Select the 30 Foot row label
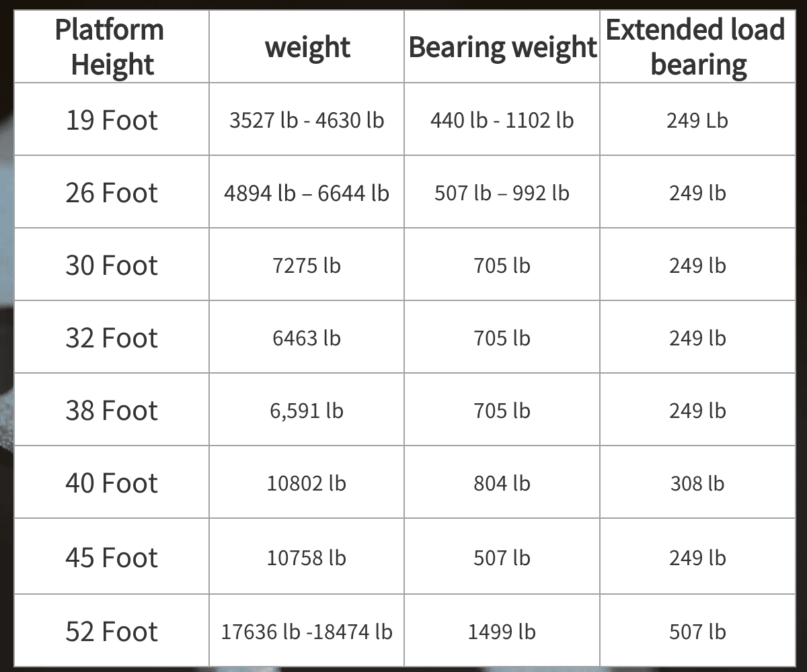 (112, 265)
